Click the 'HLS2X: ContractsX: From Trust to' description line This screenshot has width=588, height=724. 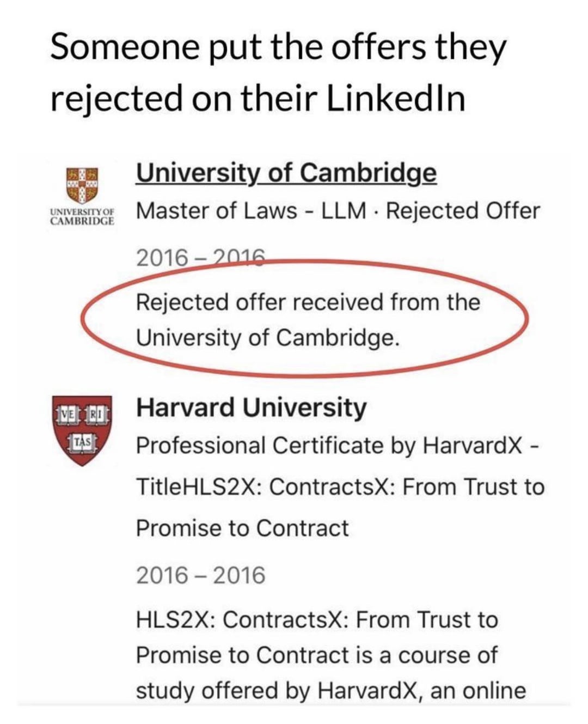click(x=316, y=620)
